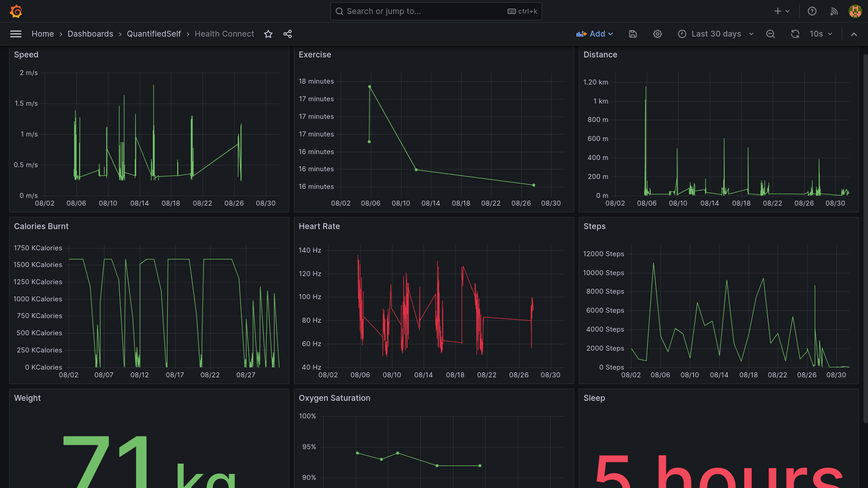Zoom out the time range
This screenshot has width=868, height=488.
(x=770, y=34)
